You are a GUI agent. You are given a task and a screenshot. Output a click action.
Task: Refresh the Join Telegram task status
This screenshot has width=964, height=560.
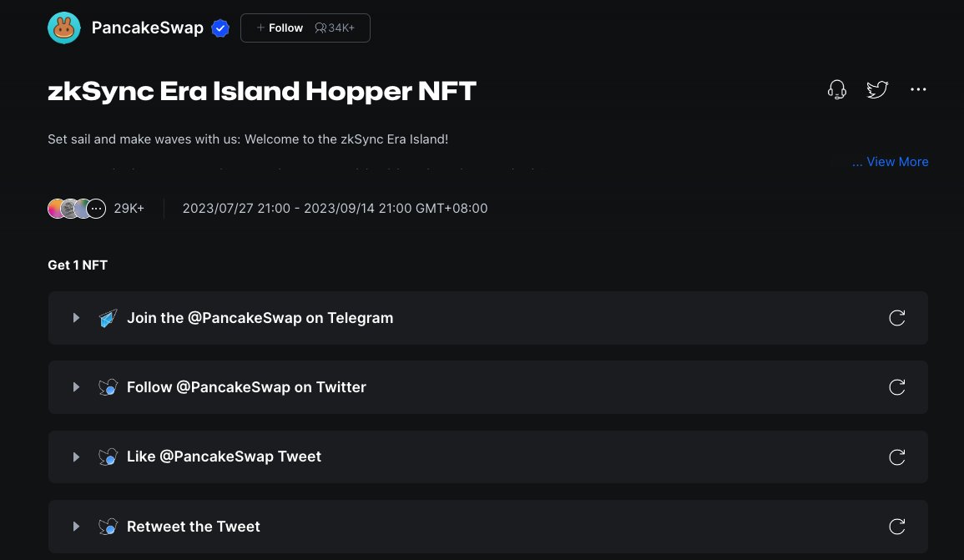[x=897, y=318]
